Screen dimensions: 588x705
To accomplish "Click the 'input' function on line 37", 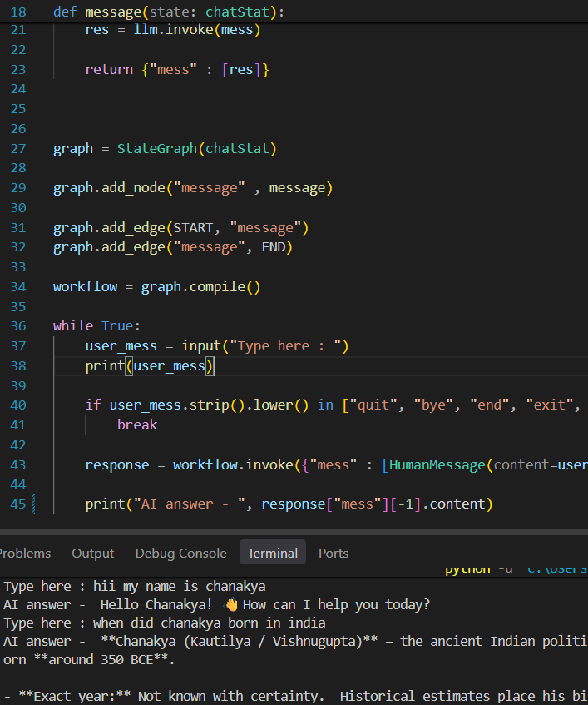I will click(x=200, y=345).
